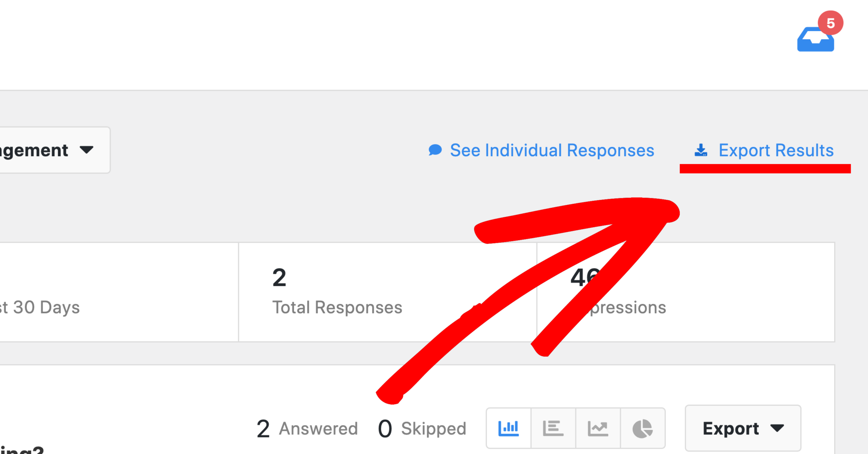This screenshot has height=454, width=868.
Task: Select the Last 30 Days stat card
Action: (119, 292)
